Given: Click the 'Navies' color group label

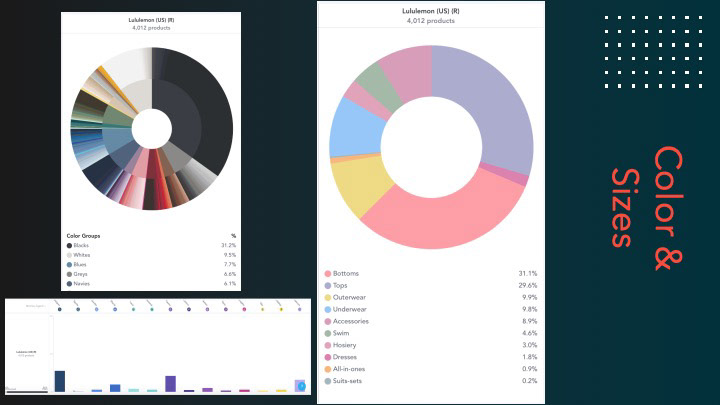Looking at the screenshot, I should pos(82,284).
